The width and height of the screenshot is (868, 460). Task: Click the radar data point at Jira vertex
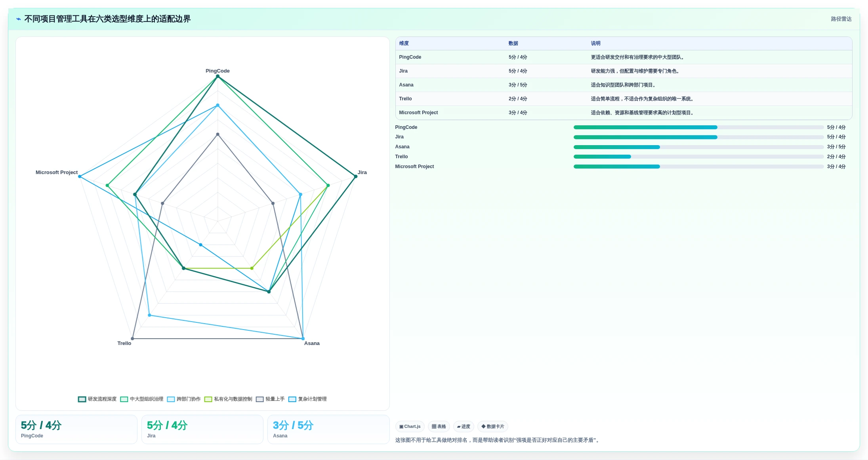[x=355, y=176]
